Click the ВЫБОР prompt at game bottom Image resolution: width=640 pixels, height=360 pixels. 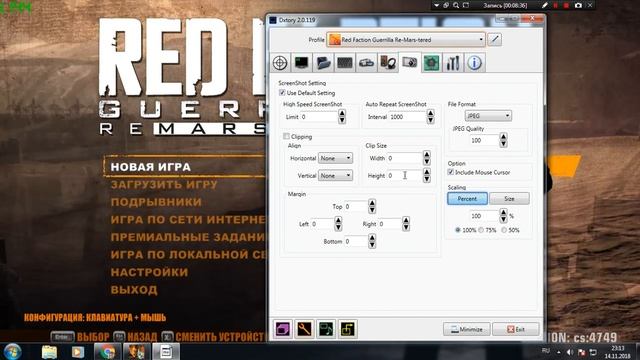click(x=93, y=337)
